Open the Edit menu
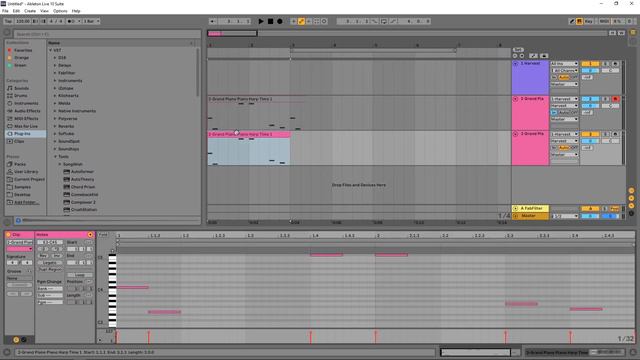Image resolution: width=640 pixels, height=360 pixels. point(16,11)
